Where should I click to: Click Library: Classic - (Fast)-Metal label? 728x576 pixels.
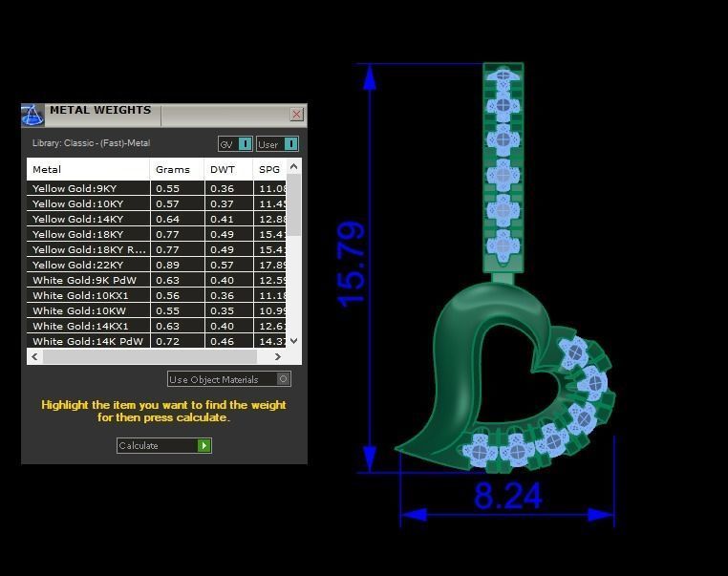click(91, 143)
